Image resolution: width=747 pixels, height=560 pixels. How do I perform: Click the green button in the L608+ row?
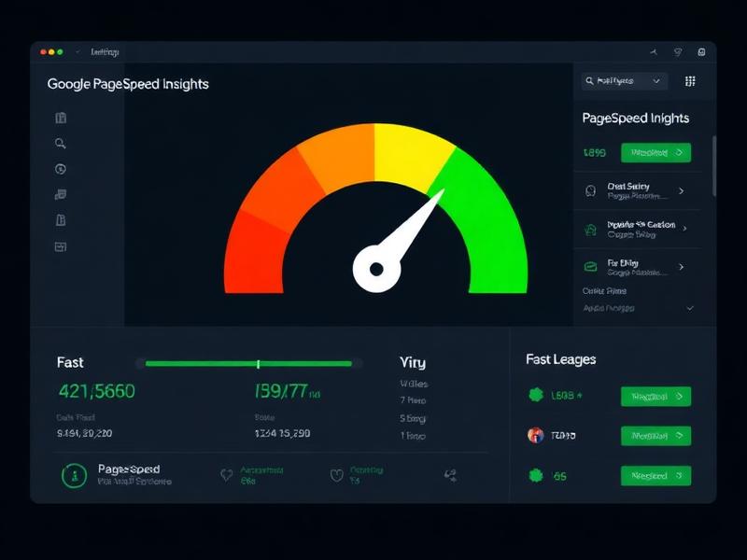point(656,396)
